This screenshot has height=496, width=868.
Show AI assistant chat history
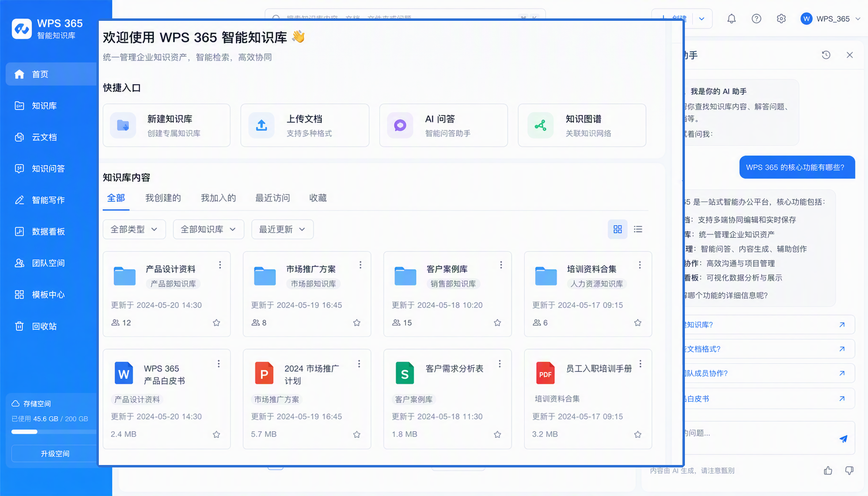tap(826, 55)
